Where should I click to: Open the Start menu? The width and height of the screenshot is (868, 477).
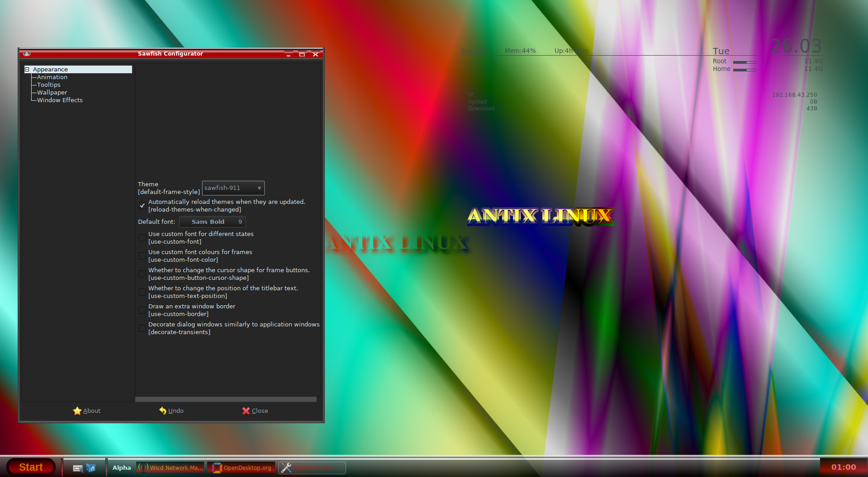[x=31, y=467]
